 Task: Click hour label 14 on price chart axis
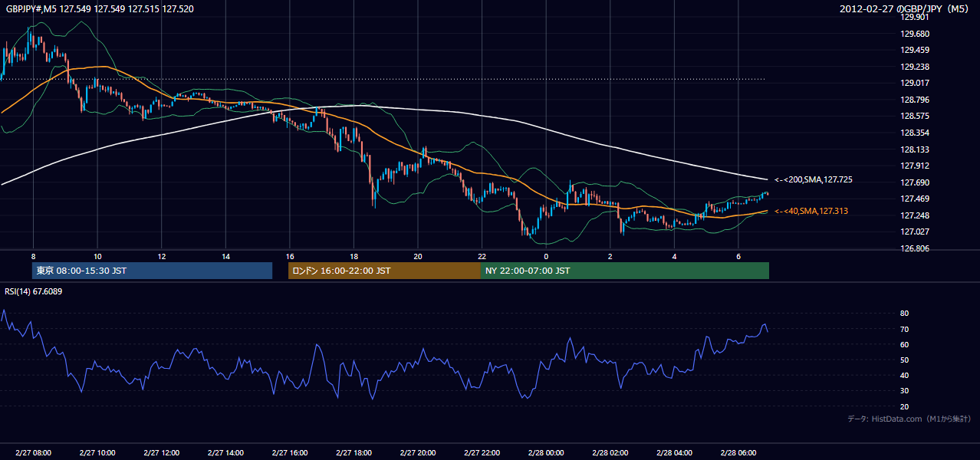point(225,256)
